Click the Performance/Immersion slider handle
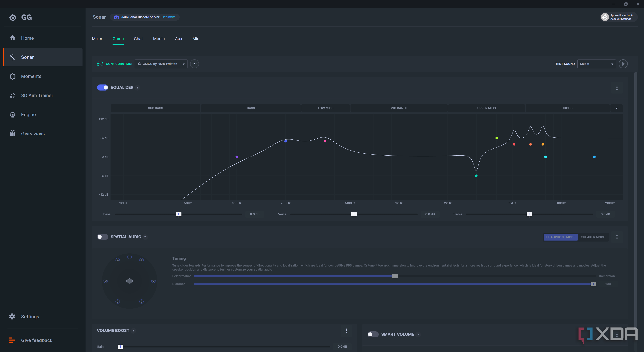This screenshot has width=644, height=352. coord(395,276)
